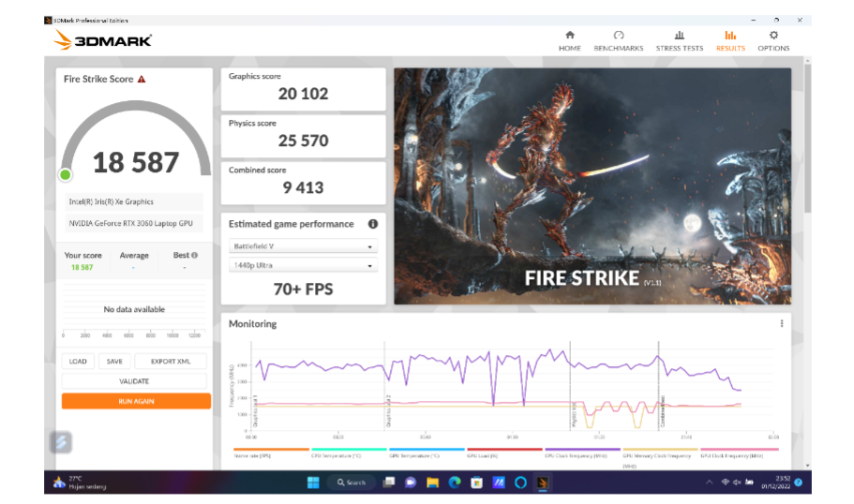Open the Monitoring three-dot menu

point(782,323)
